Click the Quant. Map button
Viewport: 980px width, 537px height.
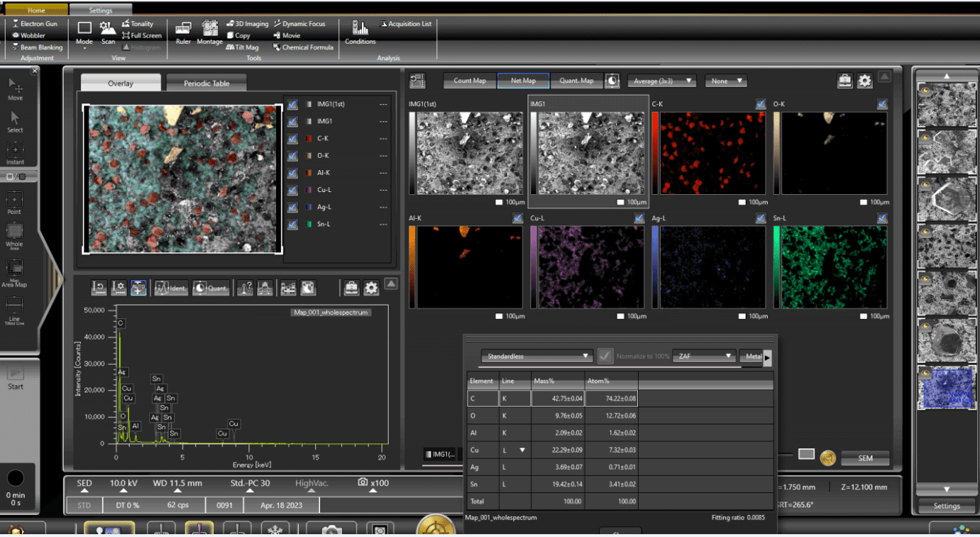pos(576,81)
